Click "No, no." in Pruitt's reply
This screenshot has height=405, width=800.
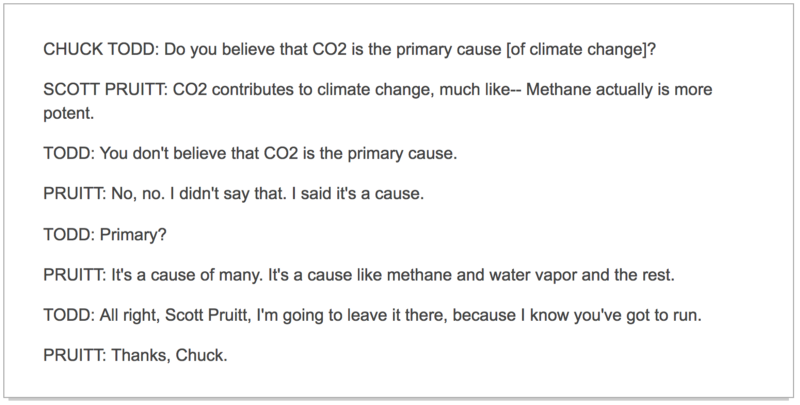139,196
